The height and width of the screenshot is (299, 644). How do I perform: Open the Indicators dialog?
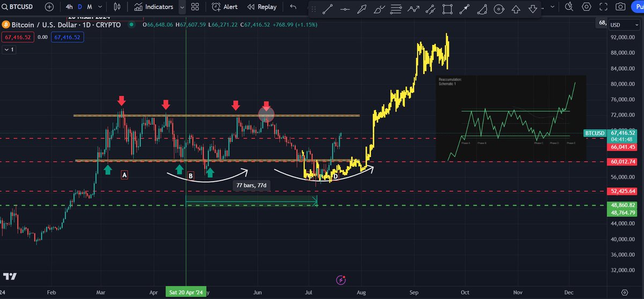click(154, 7)
